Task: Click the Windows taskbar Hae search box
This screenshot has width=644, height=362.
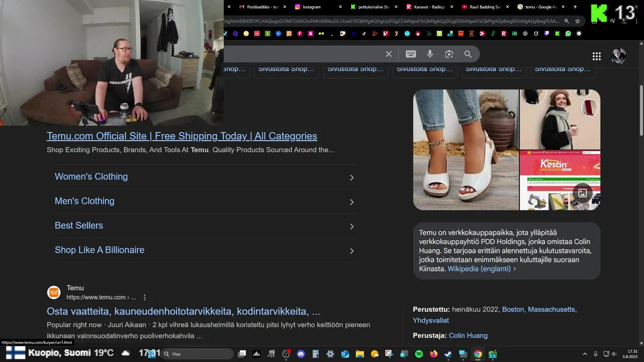Action: point(197,354)
